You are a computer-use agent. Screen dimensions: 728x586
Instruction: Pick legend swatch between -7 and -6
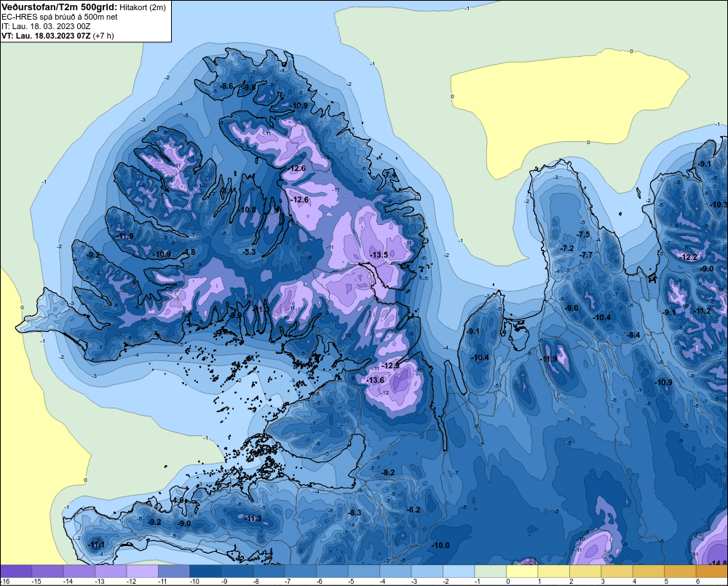301,571
